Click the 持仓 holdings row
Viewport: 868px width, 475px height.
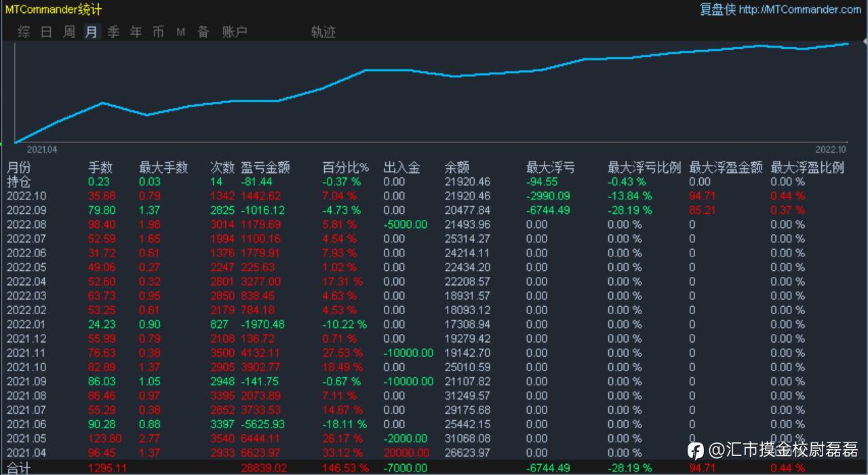434,182
